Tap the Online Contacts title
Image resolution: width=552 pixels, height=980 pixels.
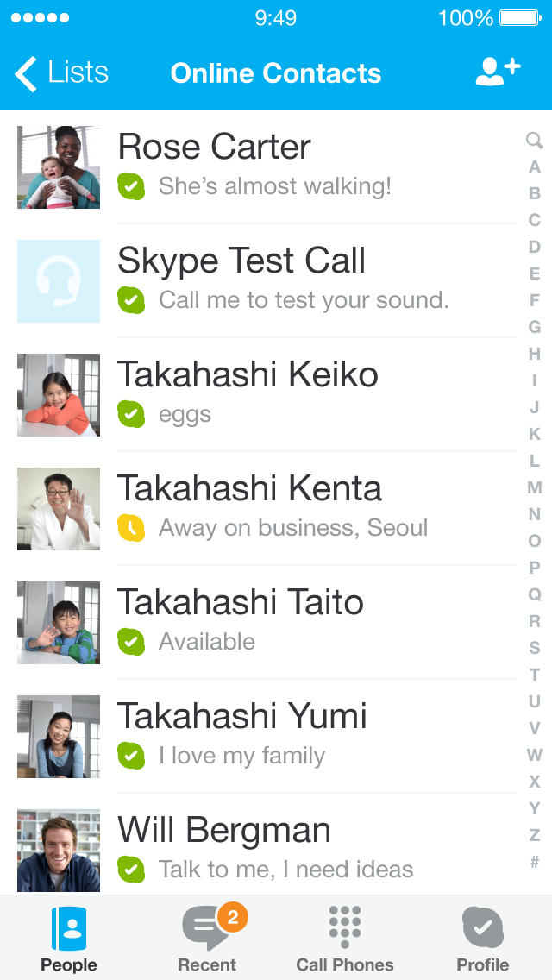tap(276, 73)
